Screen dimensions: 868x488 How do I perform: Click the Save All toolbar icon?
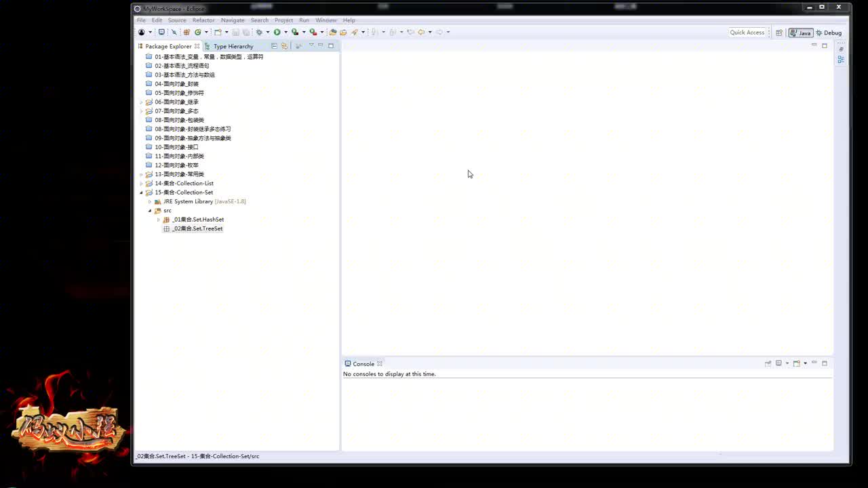coord(245,32)
